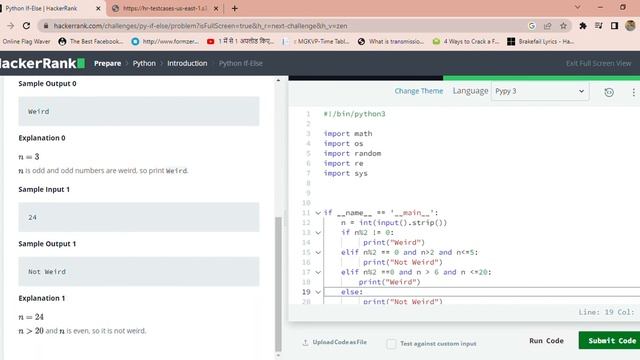Open What is transmission bookmark
The height and width of the screenshot is (360, 640).
click(391, 41)
